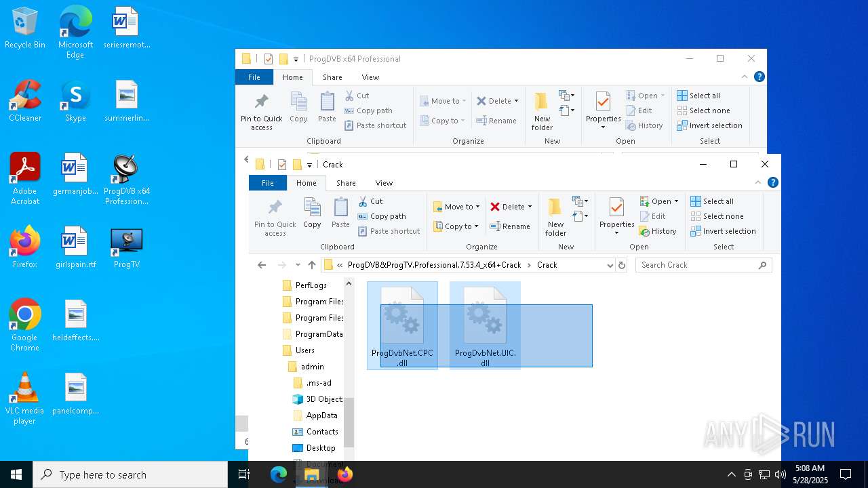Viewport: 868px width, 488px height.
Task: Select ProgDvbNet.CPC.dll file
Action: pyautogui.click(x=402, y=326)
